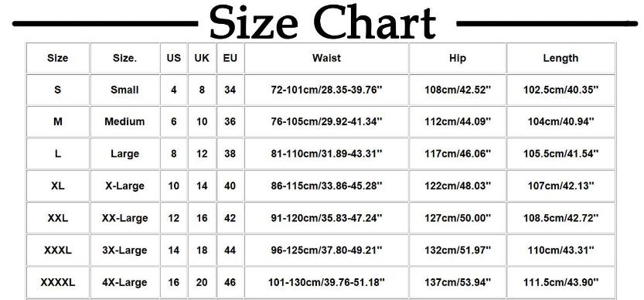Select length value 111.5cm/43.90"

(x=561, y=283)
